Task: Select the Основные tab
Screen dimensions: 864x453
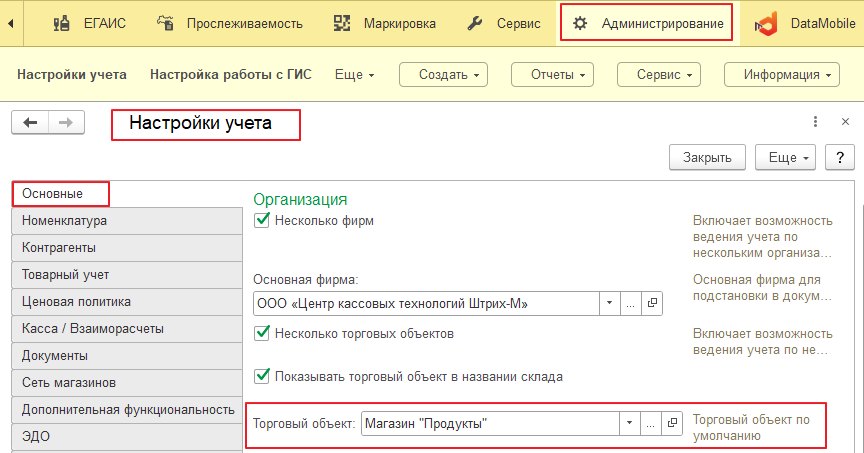Action: tap(61, 194)
